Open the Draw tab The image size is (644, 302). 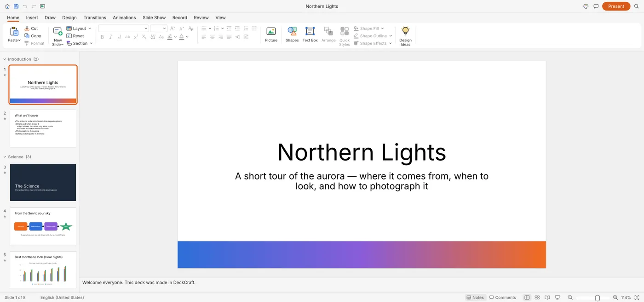coord(50,17)
